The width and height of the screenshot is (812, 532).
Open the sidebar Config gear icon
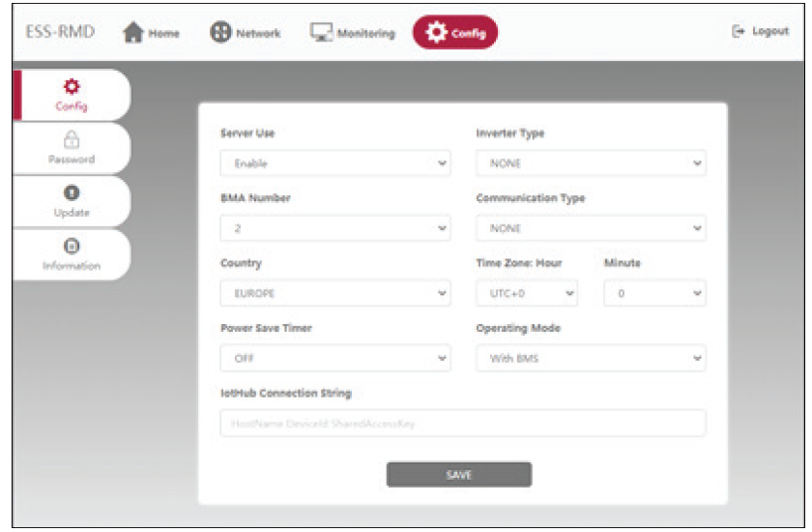coord(71,87)
